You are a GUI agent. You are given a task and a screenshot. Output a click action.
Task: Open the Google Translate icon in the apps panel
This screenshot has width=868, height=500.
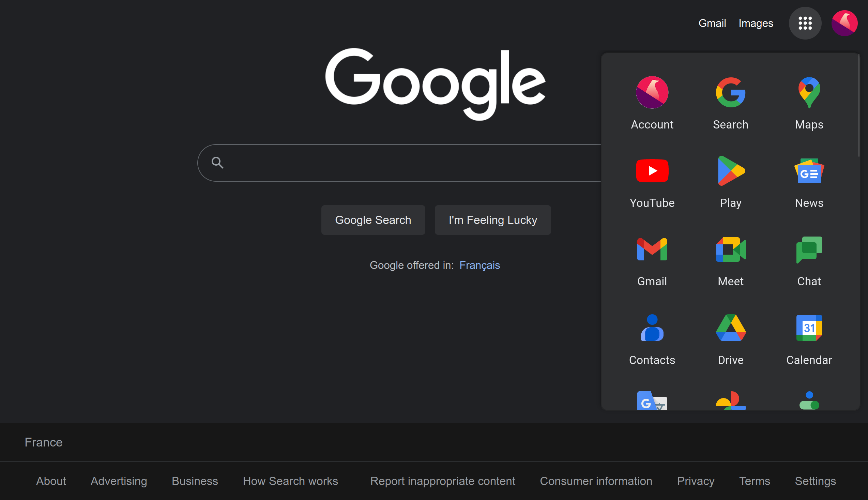click(652, 400)
